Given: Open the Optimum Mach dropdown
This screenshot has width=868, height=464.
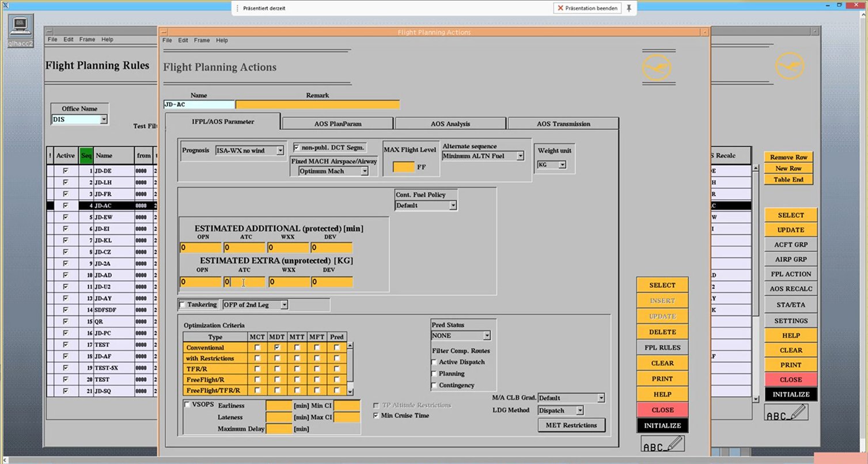Looking at the screenshot, I should click(333, 172).
